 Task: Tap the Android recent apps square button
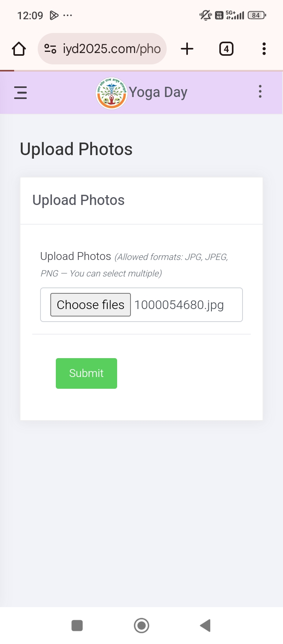point(77,626)
